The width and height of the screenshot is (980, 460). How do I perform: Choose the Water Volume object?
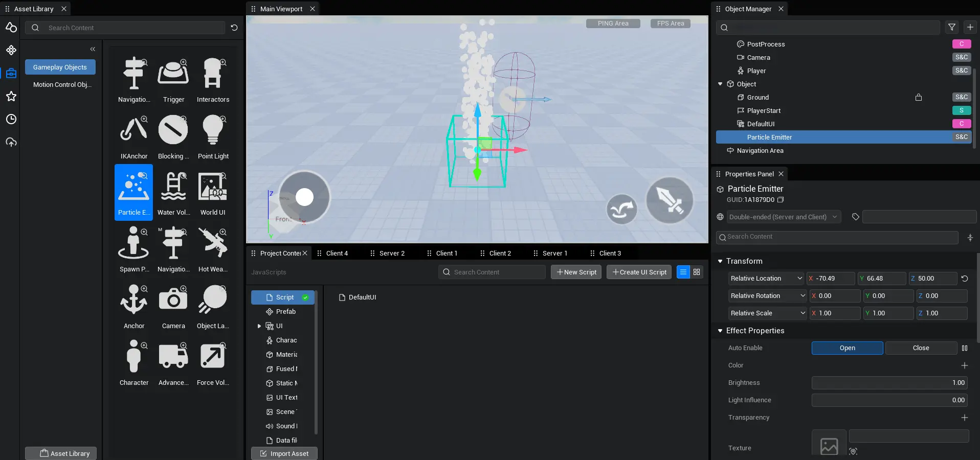point(173,192)
